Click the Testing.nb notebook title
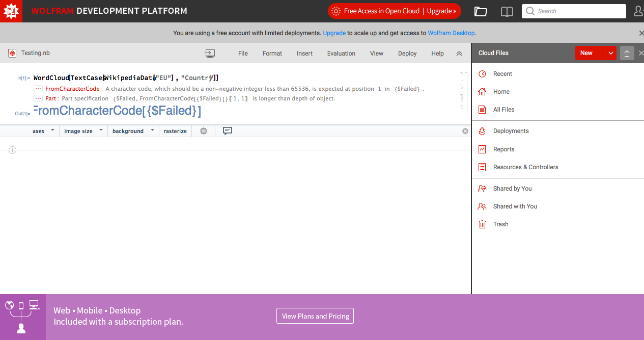 pos(36,53)
